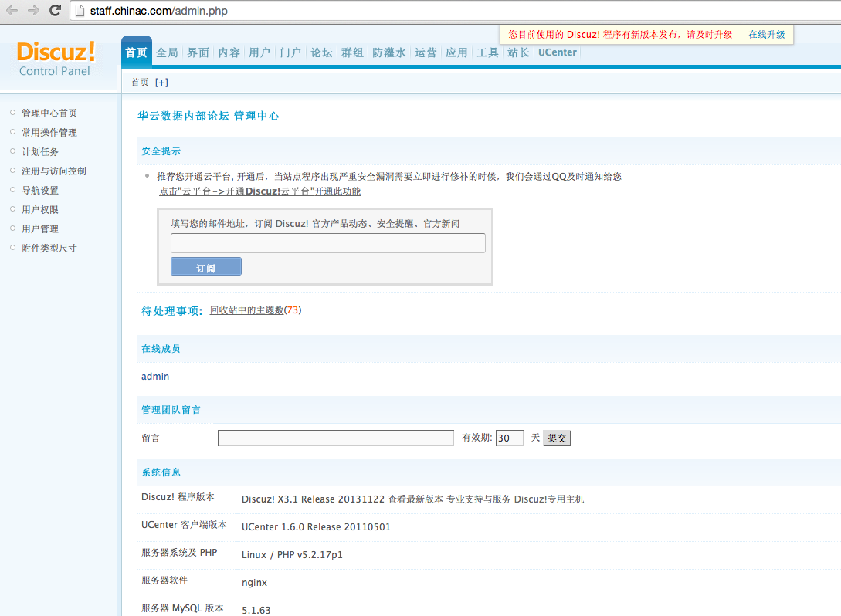Viewport: 841px width, 616px height.
Task: Open the 内容 menu tab
Action: click(229, 52)
